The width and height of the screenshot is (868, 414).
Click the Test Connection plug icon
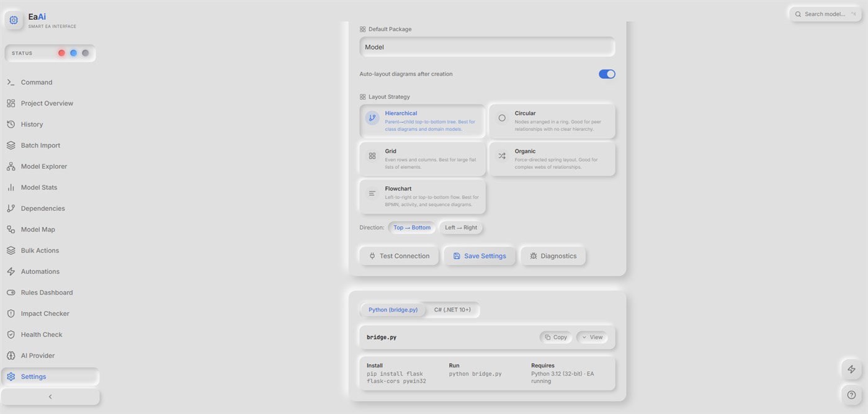point(372,256)
